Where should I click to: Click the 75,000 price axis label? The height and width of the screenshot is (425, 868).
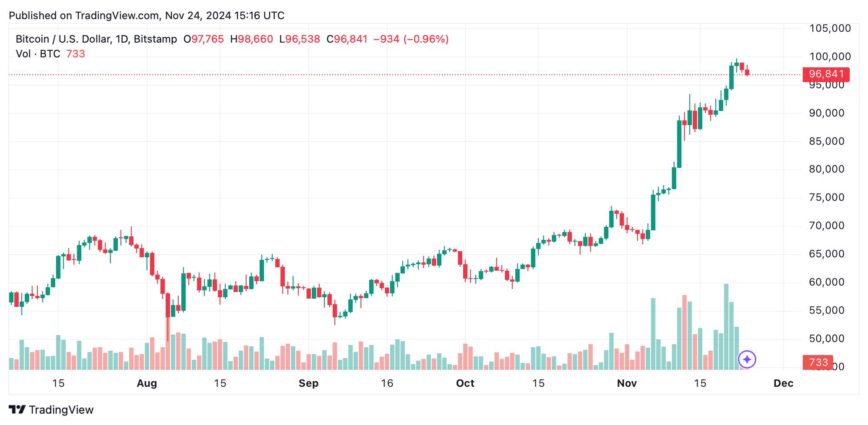827,197
